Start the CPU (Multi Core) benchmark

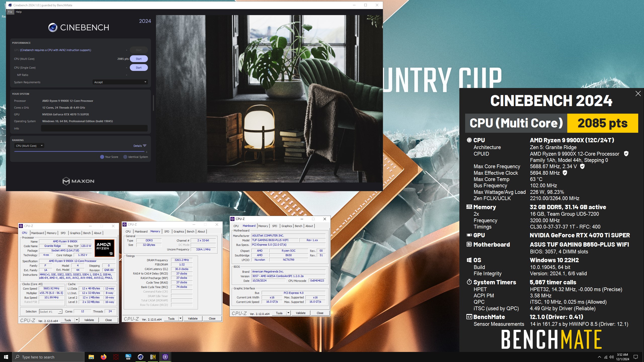click(x=139, y=59)
